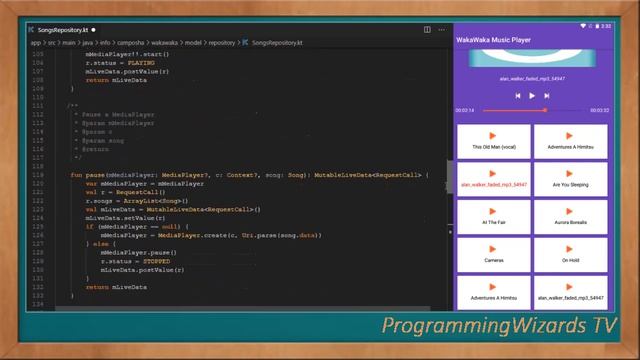Tap play icon on At The Fair

click(x=493, y=211)
